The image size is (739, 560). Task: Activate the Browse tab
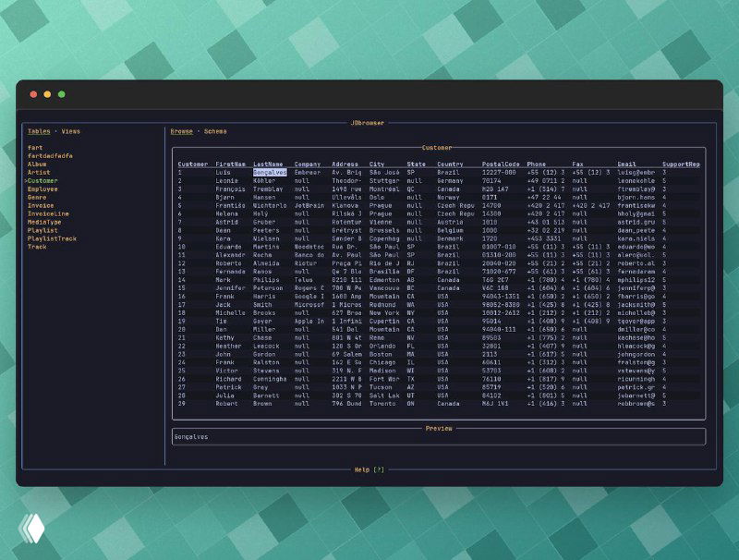coord(181,130)
